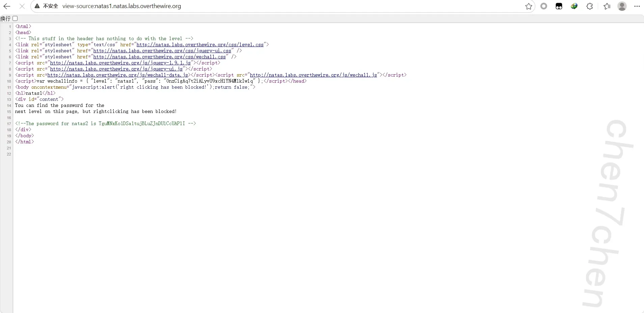The image size is (644, 313).
Task: Click the address bar URL text
Action: click(122, 6)
